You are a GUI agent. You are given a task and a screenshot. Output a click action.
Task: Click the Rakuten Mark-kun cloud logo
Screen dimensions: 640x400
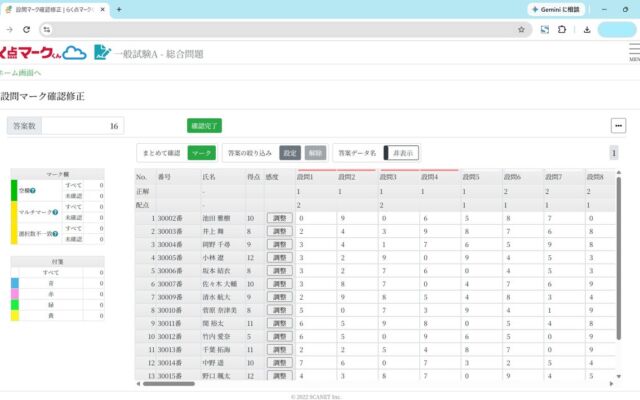(x=42, y=53)
